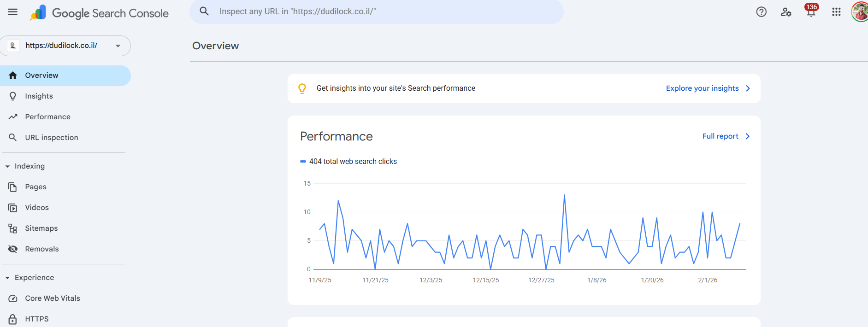Click the Help question mark icon
This screenshot has width=868, height=327.
pos(762,12)
